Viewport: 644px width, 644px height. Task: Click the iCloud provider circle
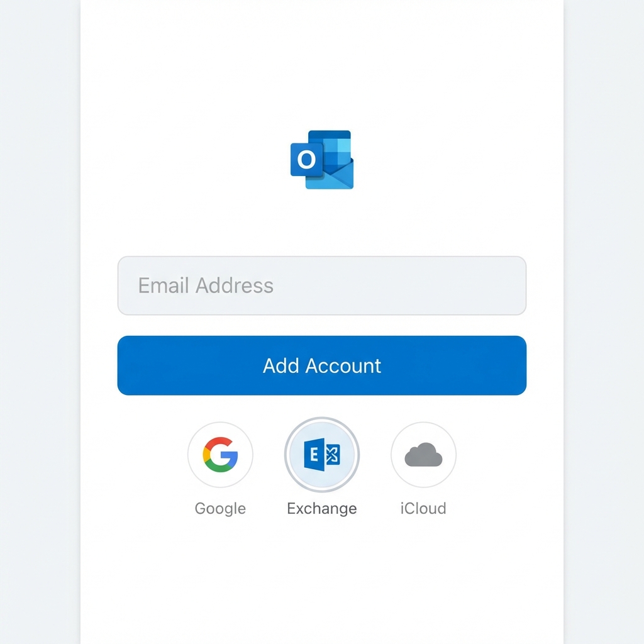click(423, 454)
